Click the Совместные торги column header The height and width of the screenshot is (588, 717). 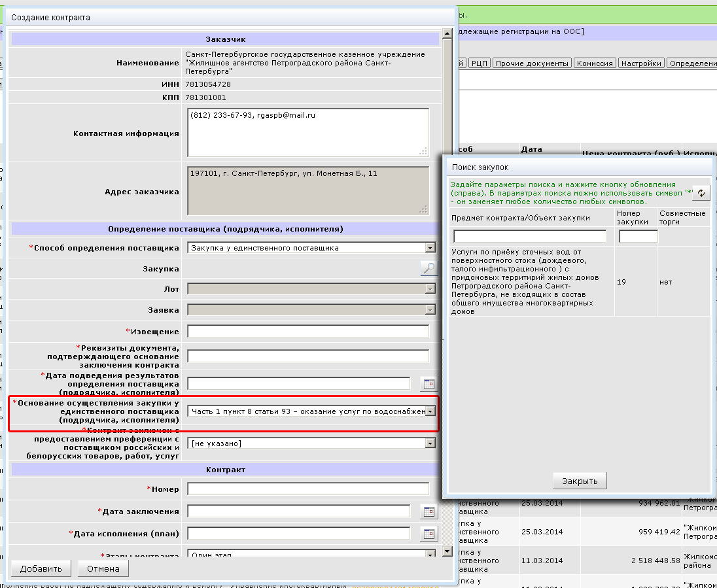pyautogui.click(x=682, y=218)
